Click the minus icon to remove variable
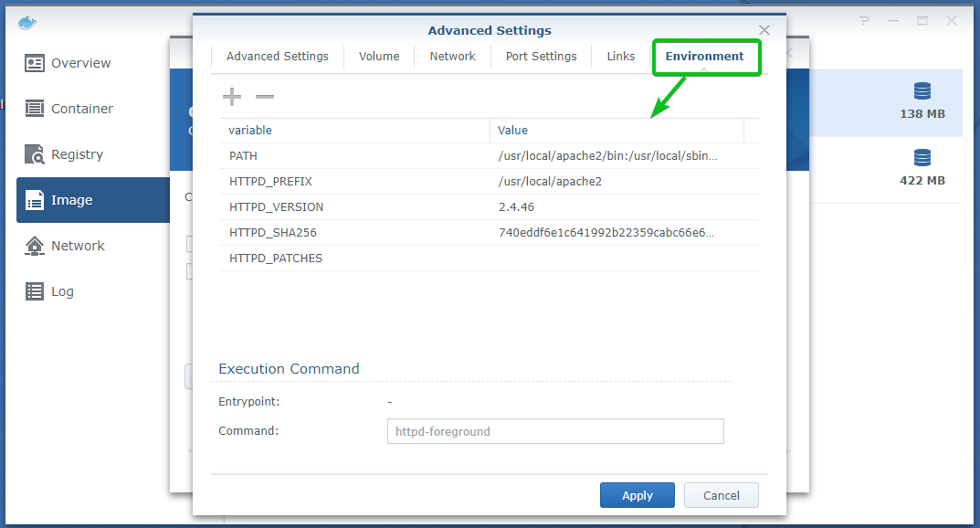Image resolution: width=980 pixels, height=528 pixels. [264, 97]
